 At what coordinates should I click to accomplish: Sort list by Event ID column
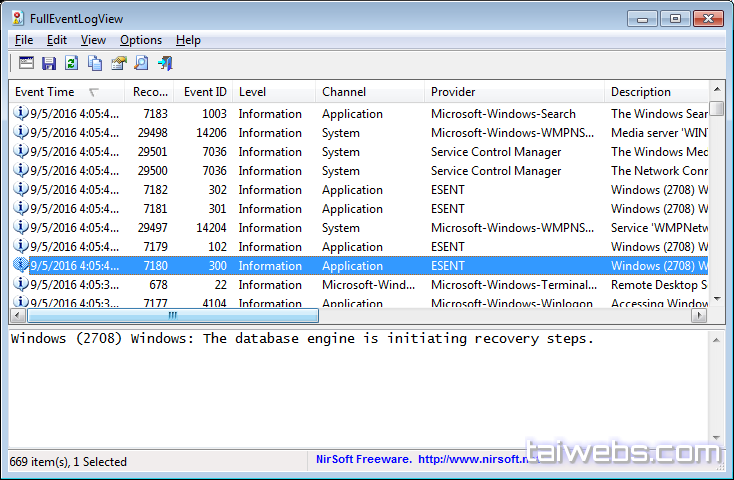[x=205, y=92]
